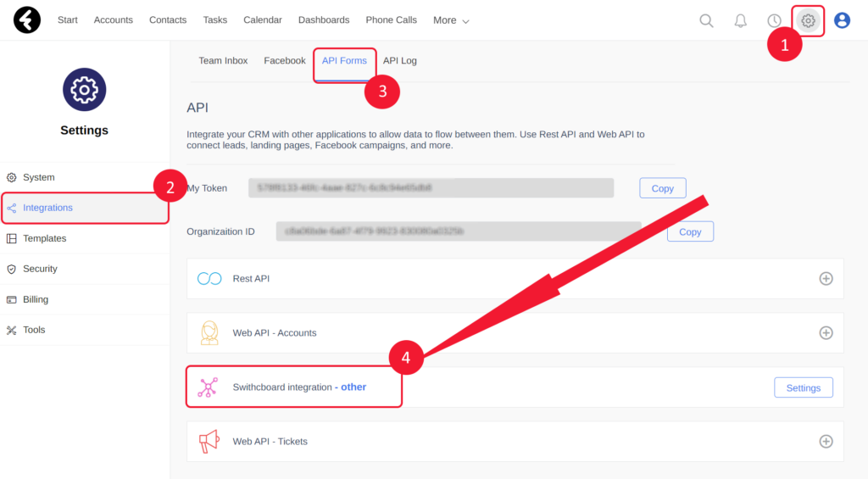
Task: Expand the Rest API section plus button
Action: tap(826, 279)
